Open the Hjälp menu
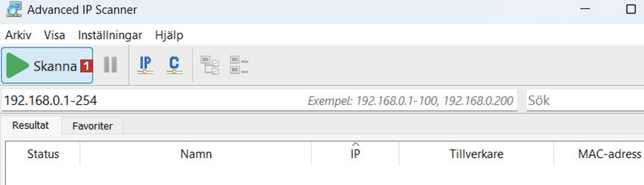 coord(169,35)
